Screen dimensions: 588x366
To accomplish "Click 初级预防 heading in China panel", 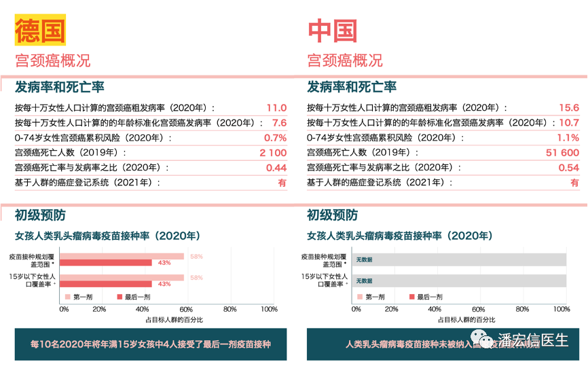I will (332, 215).
